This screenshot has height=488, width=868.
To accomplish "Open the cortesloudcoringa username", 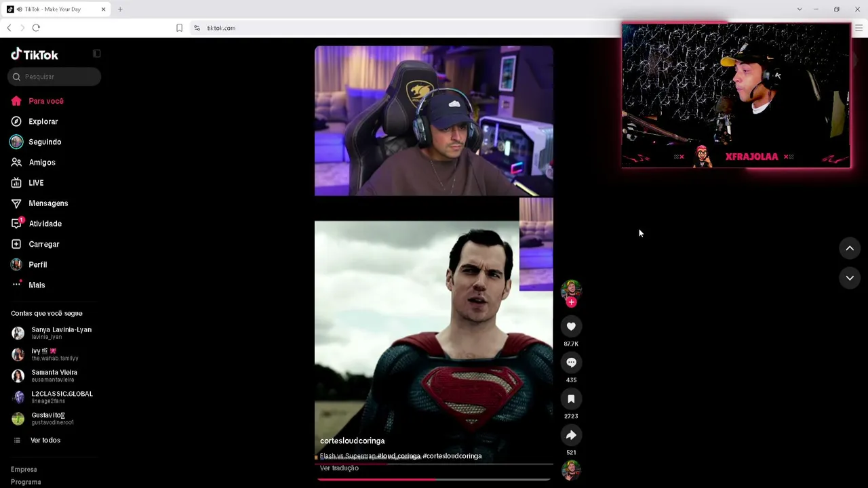I will pyautogui.click(x=352, y=441).
